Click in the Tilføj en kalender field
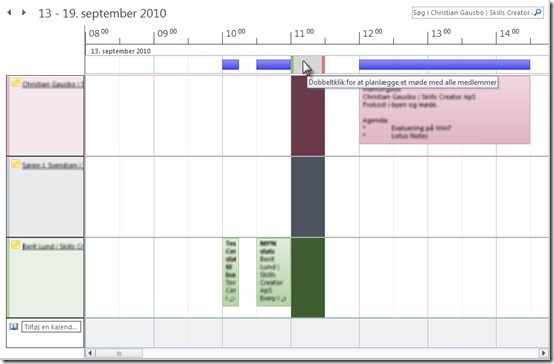 click(x=51, y=327)
